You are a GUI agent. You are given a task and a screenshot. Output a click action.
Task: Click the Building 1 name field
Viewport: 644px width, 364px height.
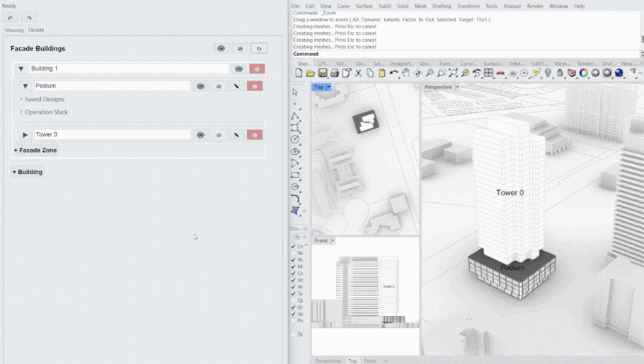[x=129, y=69]
